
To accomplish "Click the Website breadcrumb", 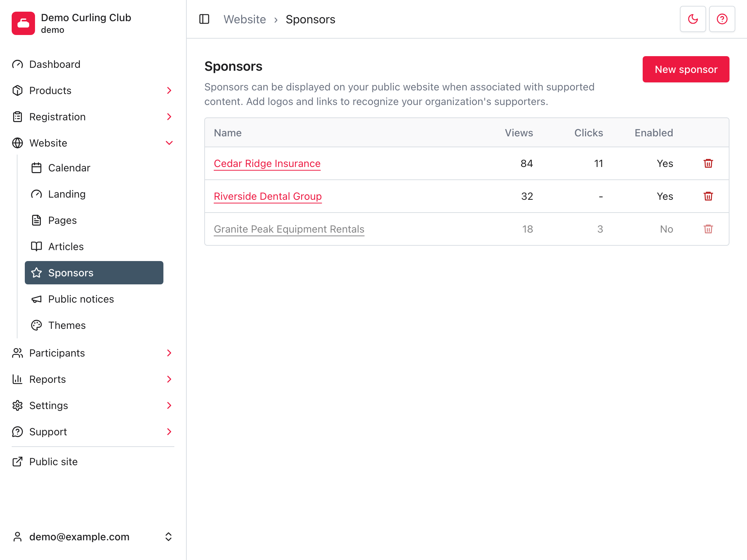I will 244,19.
